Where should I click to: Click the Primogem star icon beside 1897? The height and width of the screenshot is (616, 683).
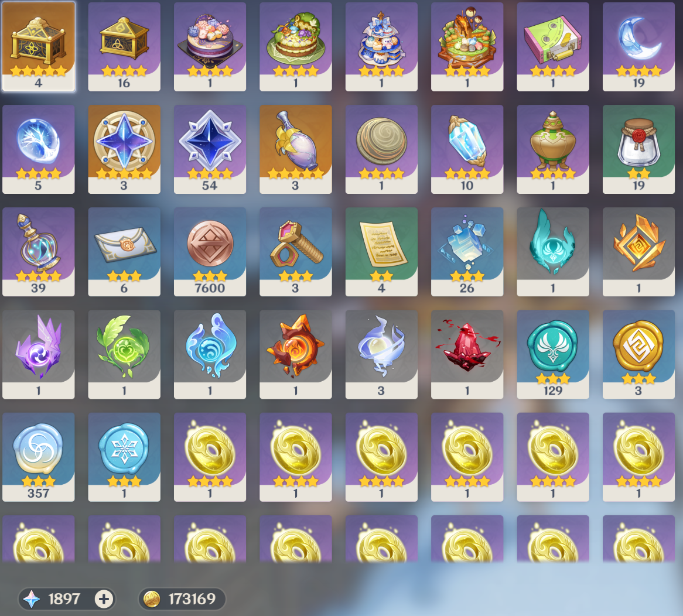(x=32, y=600)
